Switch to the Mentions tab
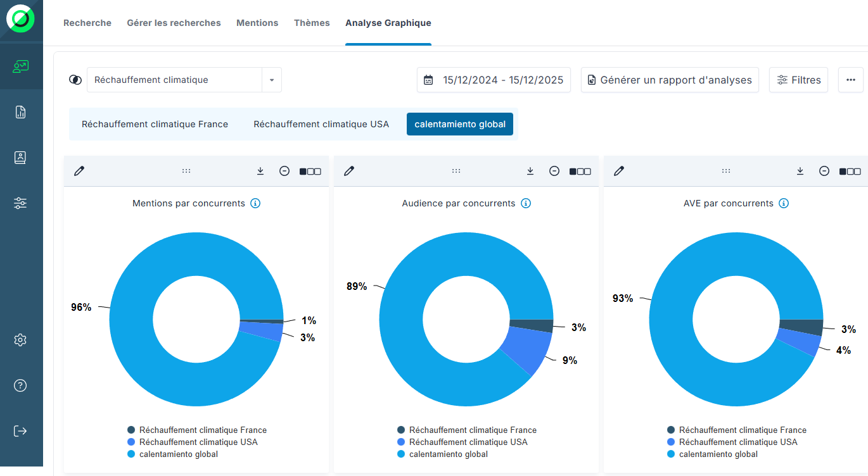The height and width of the screenshot is (476, 868). pos(257,23)
